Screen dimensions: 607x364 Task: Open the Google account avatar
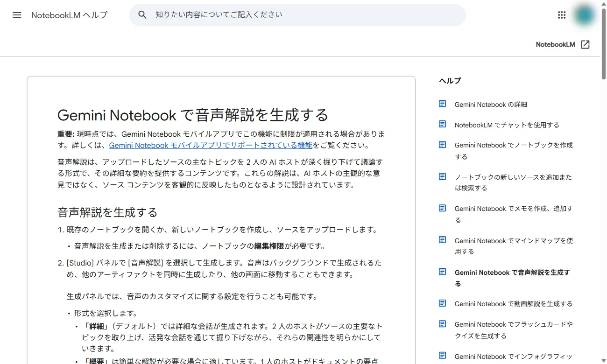coord(584,15)
